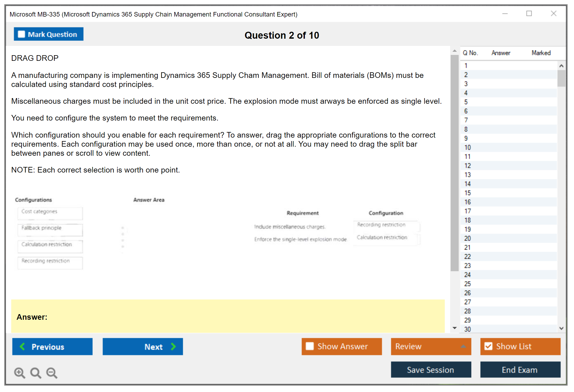Click the reset zoom magnifier icon

click(36, 373)
